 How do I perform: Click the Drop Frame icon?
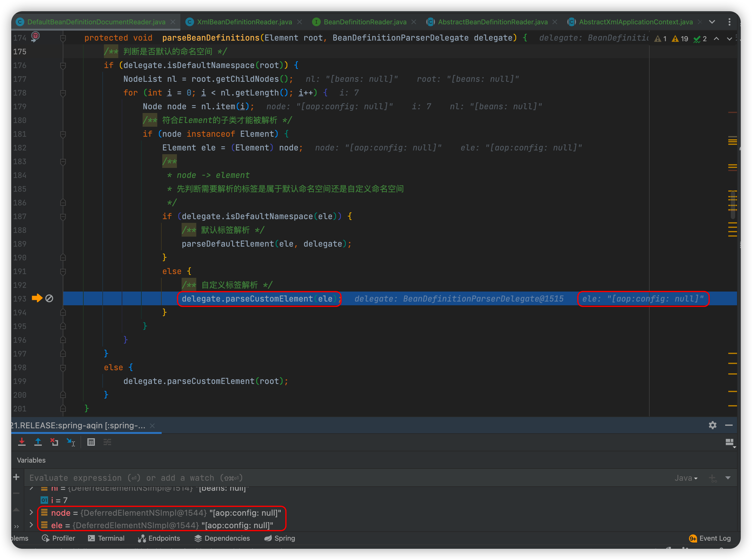54,442
